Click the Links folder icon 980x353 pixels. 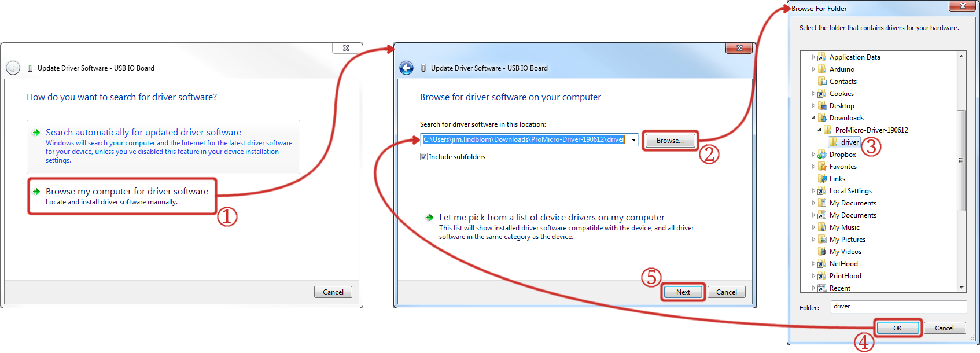click(821, 179)
